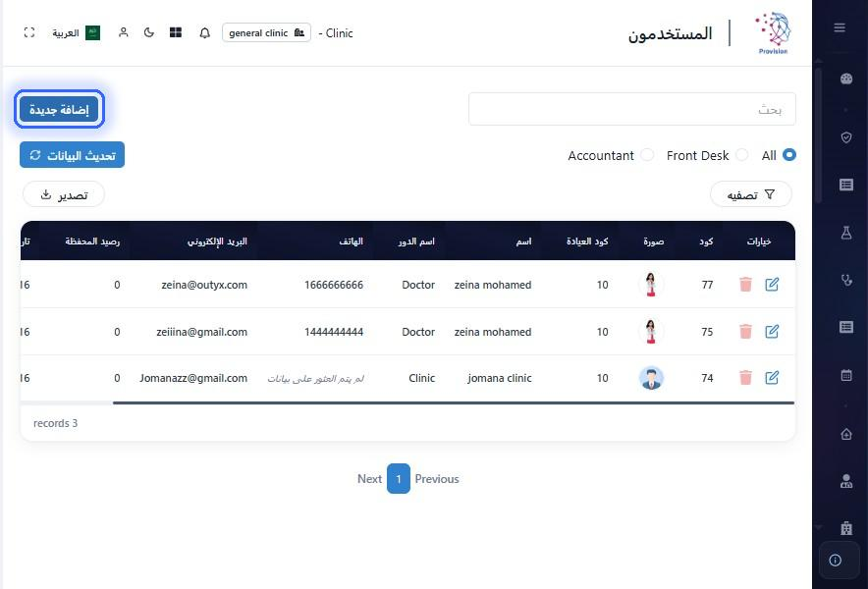The image size is (868, 589).
Task: Select the Accountant radio filter
Action: tap(647, 155)
